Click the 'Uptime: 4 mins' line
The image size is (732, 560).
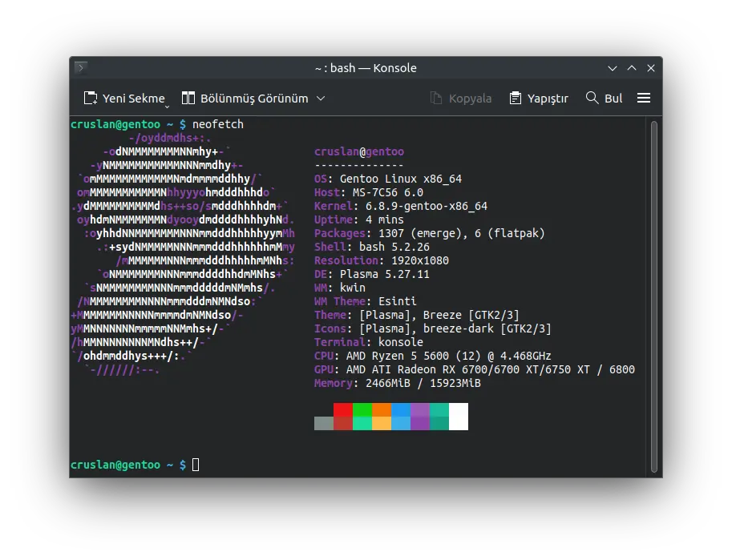pyautogui.click(x=359, y=220)
